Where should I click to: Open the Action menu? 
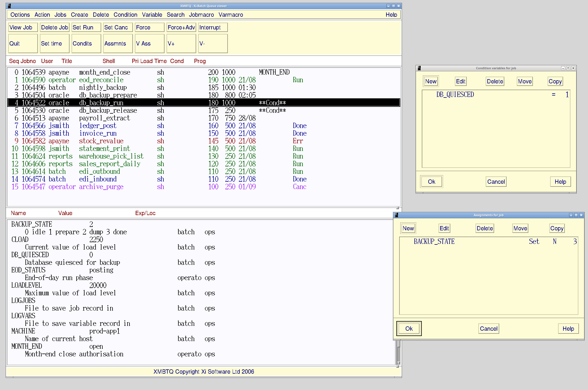point(42,15)
